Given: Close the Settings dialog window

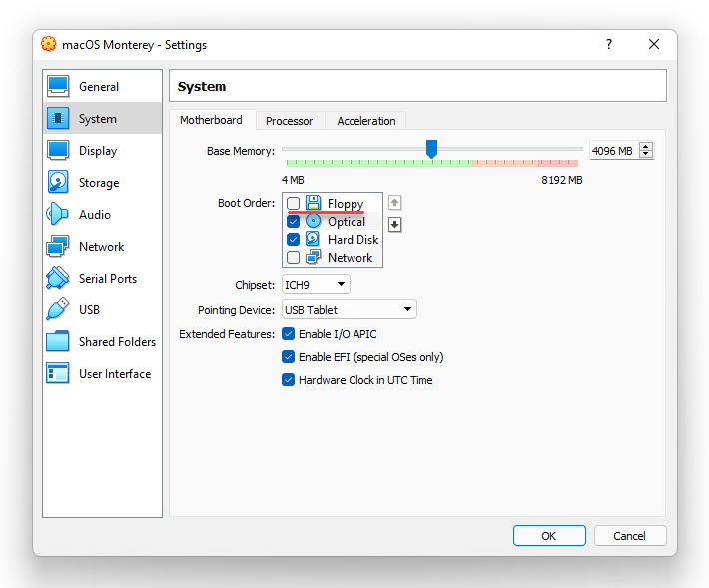Looking at the screenshot, I should [654, 44].
